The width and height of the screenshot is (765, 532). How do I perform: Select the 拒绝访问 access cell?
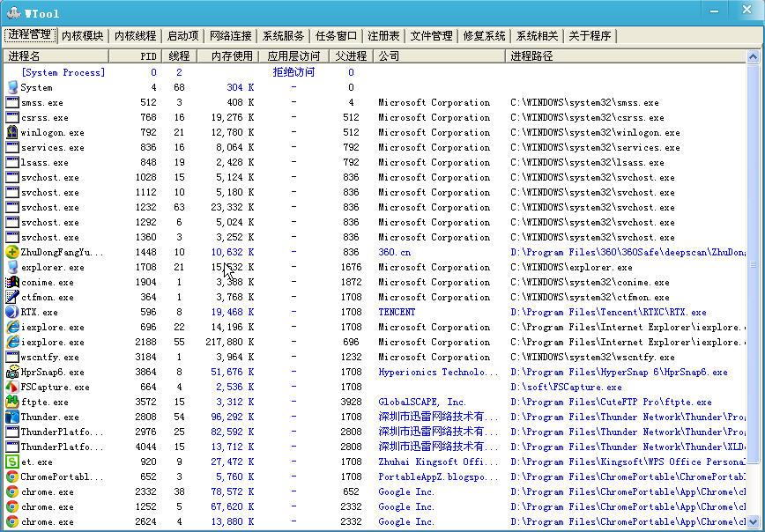pos(293,72)
